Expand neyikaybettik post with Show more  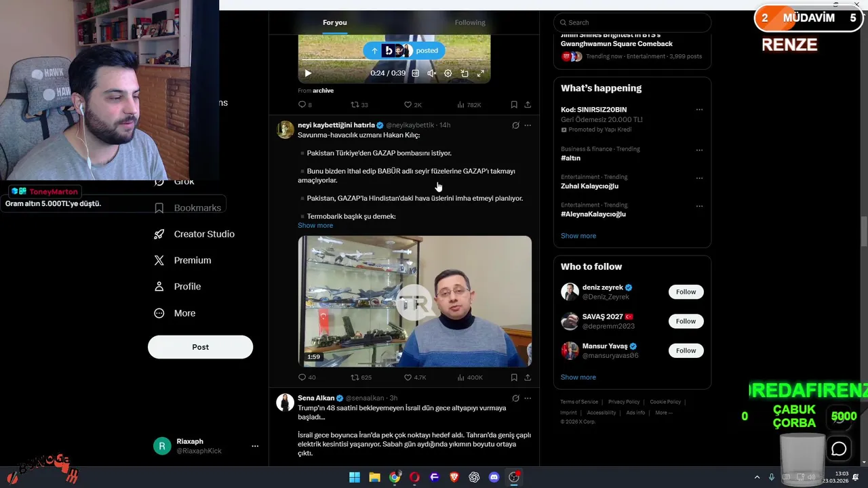315,225
